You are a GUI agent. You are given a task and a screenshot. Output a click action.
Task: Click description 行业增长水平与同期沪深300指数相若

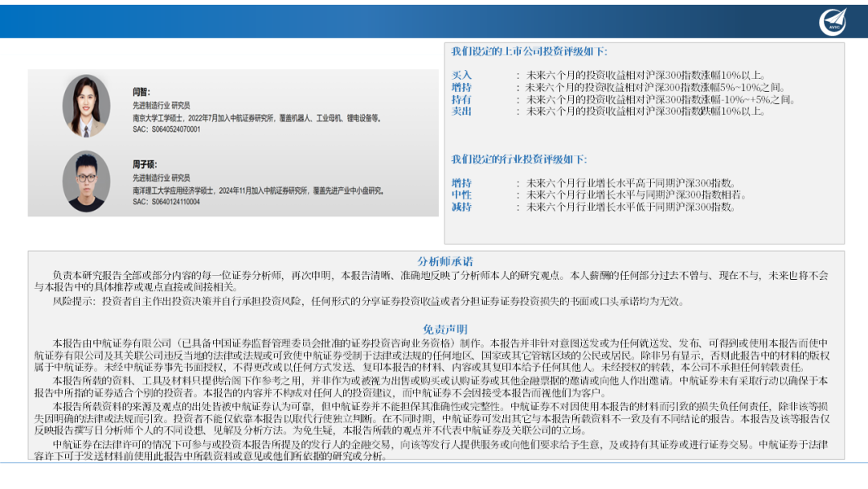[x=636, y=195]
